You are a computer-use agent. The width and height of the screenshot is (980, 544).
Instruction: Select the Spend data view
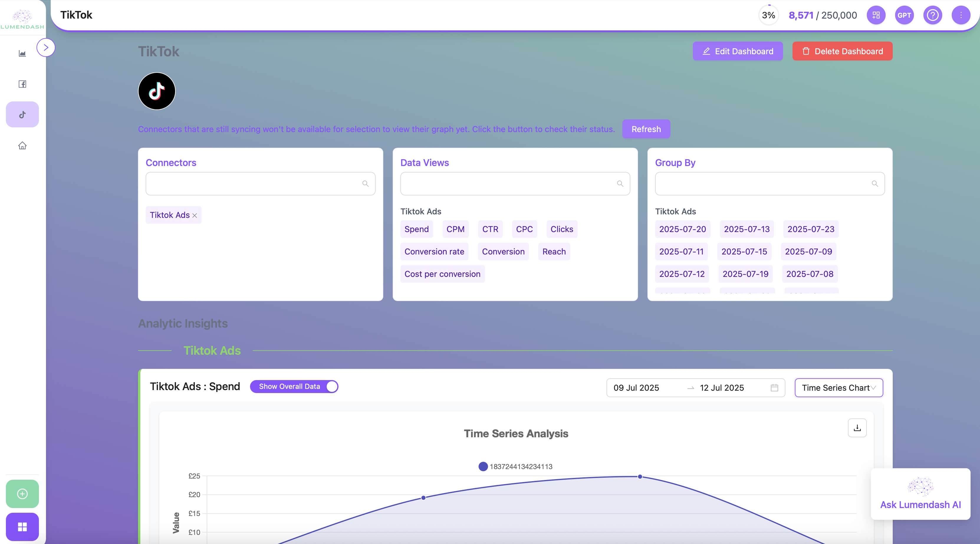[x=417, y=229]
